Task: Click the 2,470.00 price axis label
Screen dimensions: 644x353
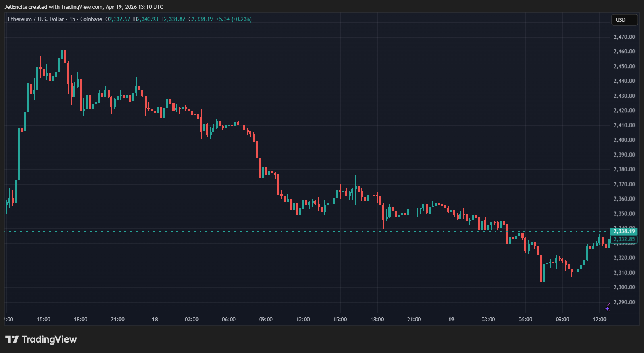Action: pyautogui.click(x=624, y=37)
